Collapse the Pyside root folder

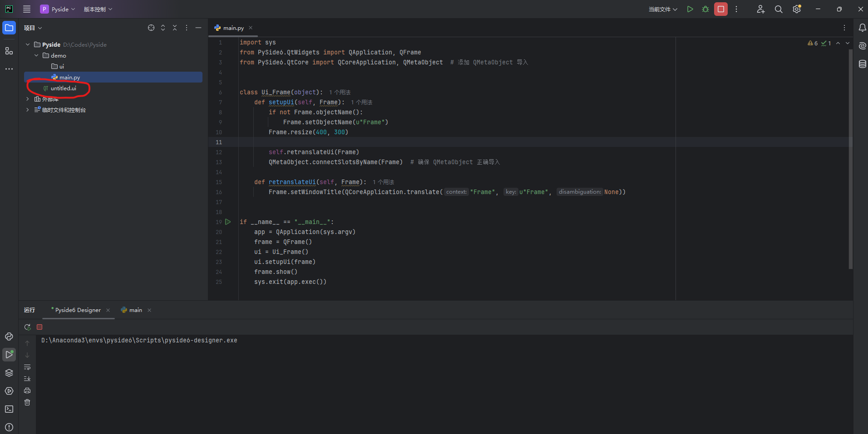point(28,44)
